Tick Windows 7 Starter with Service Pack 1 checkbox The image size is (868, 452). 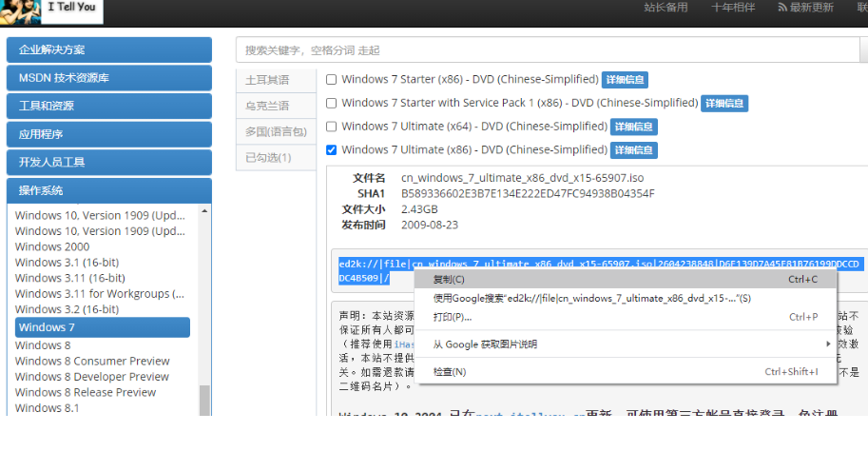332,103
